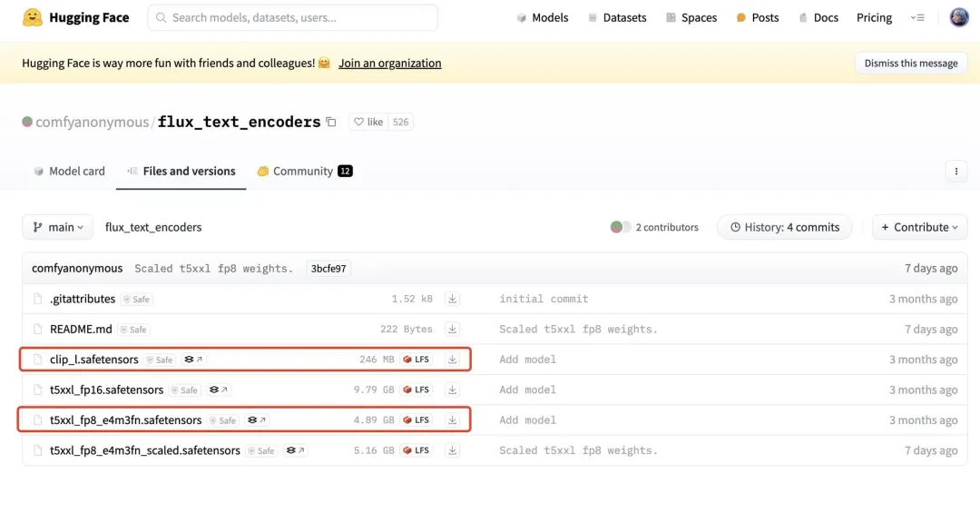
Task: Click the 9.79 GB size of t5xxl_fp16.safetensors
Action: click(374, 390)
